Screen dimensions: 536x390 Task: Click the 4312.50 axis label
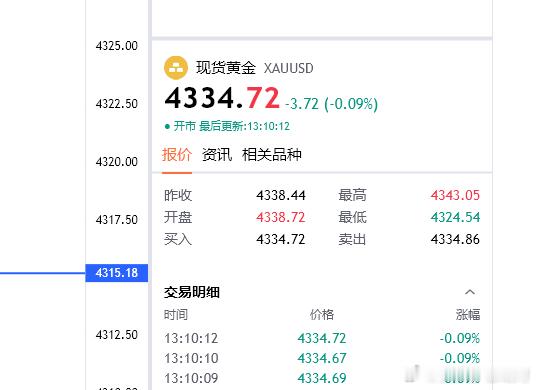point(117,335)
